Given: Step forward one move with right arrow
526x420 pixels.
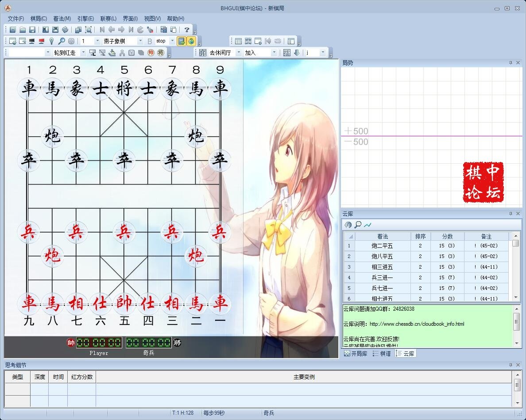Looking at the screenshot, I should tap(121, 30).
